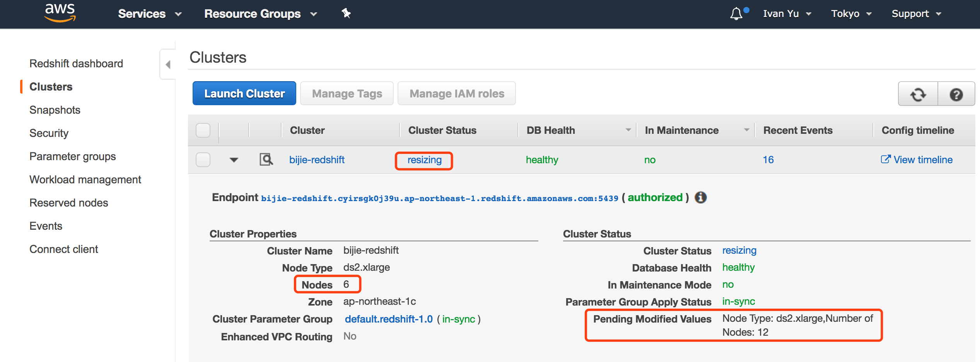
Task: Click the healthy DB Health value in row
Action: (542, 160)
